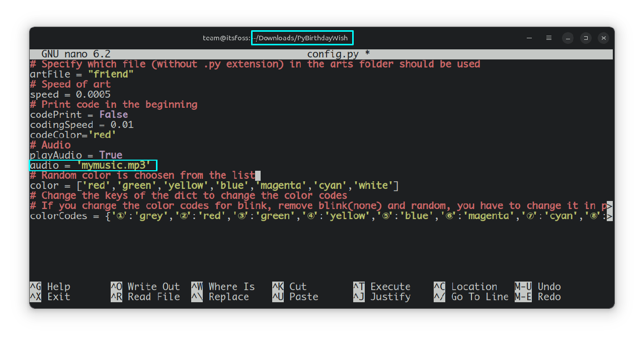Click the Paste shortcut label
This screenshot has height=341, width=644.
(303, 297)
